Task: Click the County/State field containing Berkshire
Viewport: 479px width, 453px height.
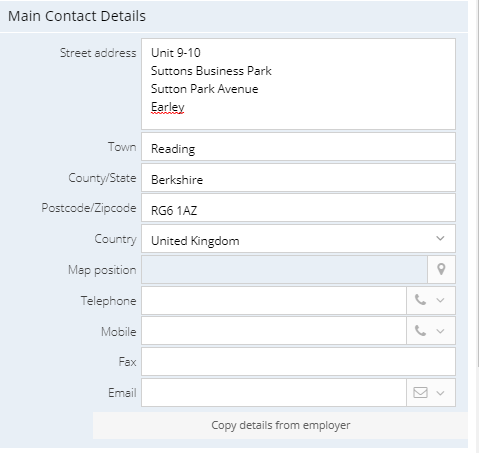Action: 298,178
